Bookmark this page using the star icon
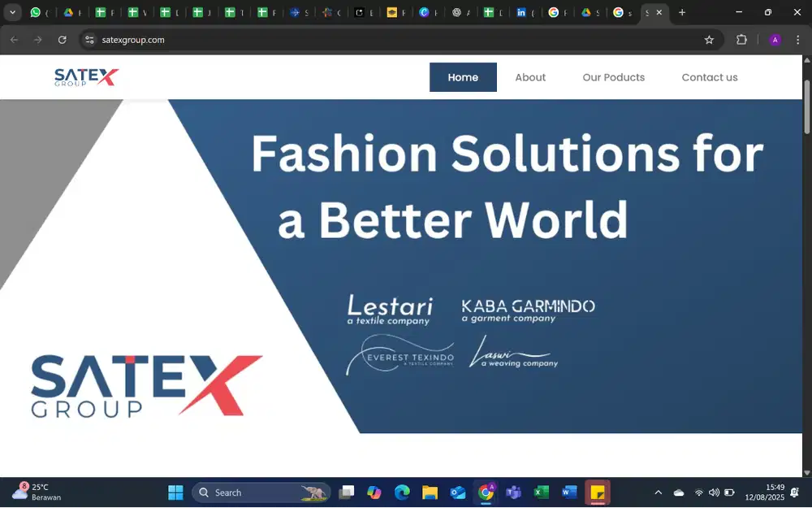 pyautogui.click(x=709, y=40)
